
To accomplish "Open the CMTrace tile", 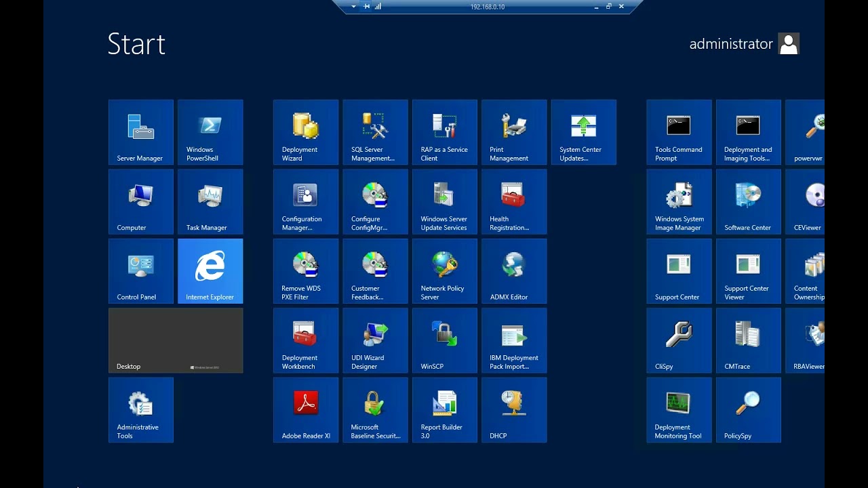I will [x=749, y=340].
